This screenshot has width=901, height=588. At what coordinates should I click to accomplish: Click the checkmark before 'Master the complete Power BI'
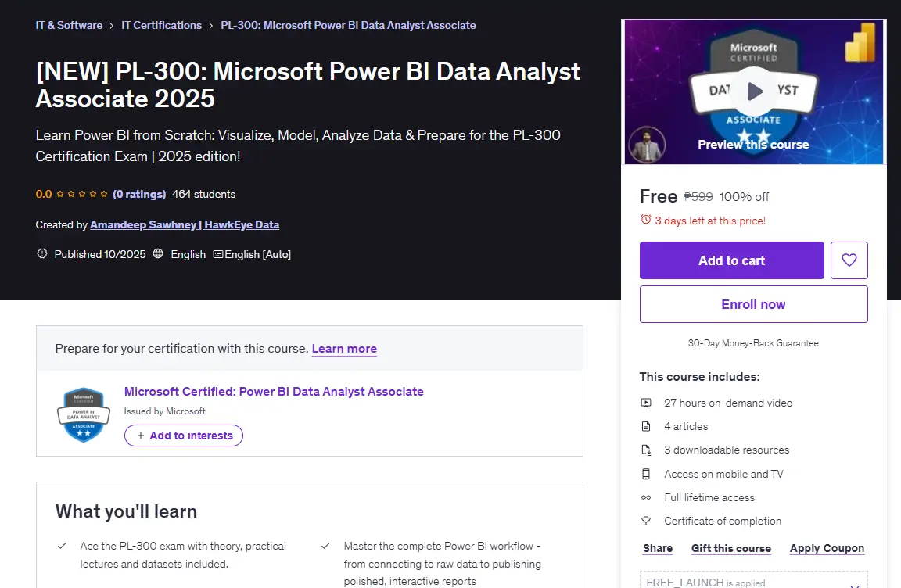(x=325, y=546)
